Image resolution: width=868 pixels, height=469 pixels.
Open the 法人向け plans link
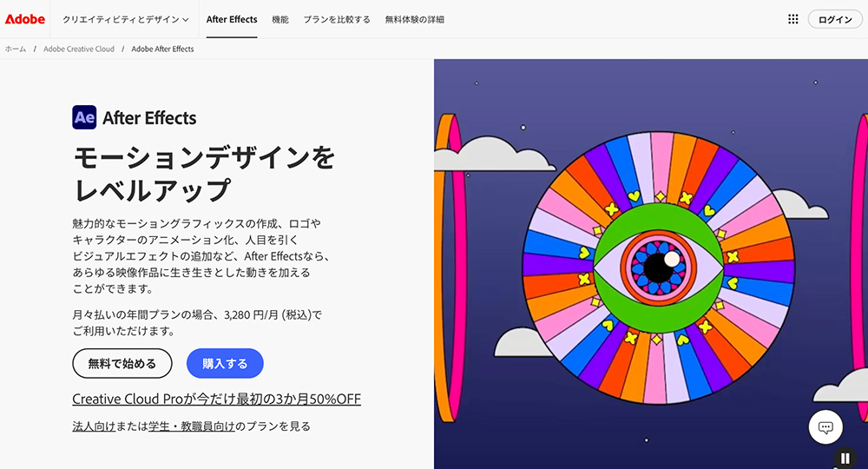94,426
